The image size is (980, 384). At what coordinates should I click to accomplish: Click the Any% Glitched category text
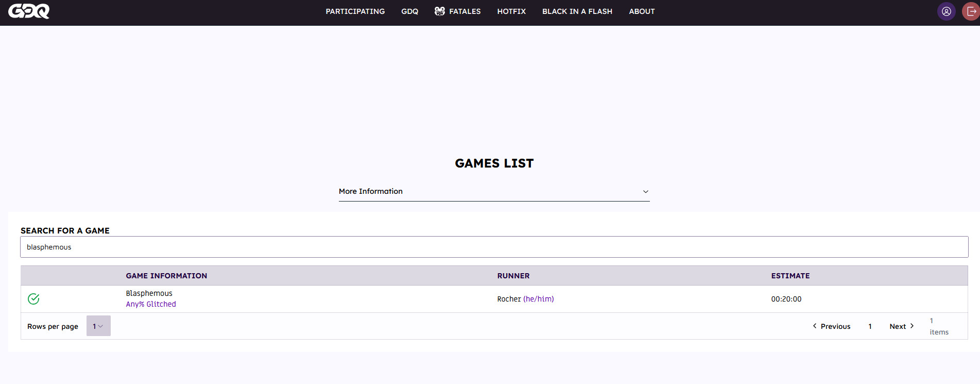[x=151, y=304]
